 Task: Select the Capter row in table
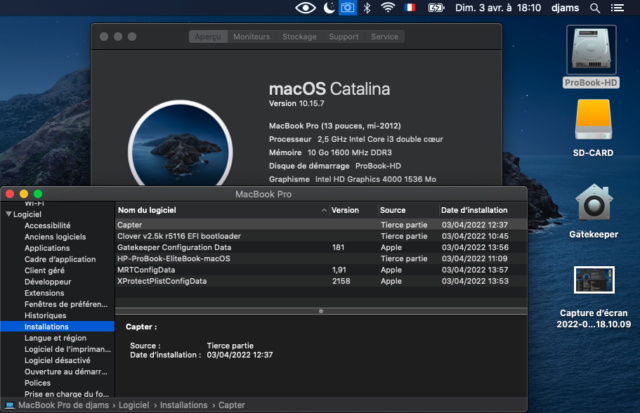point(321,225)
